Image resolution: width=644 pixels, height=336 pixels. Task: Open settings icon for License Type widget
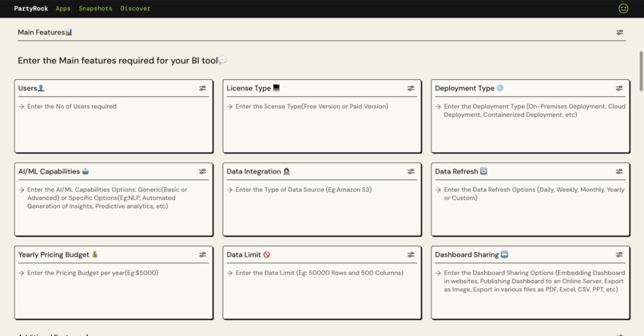411,88
